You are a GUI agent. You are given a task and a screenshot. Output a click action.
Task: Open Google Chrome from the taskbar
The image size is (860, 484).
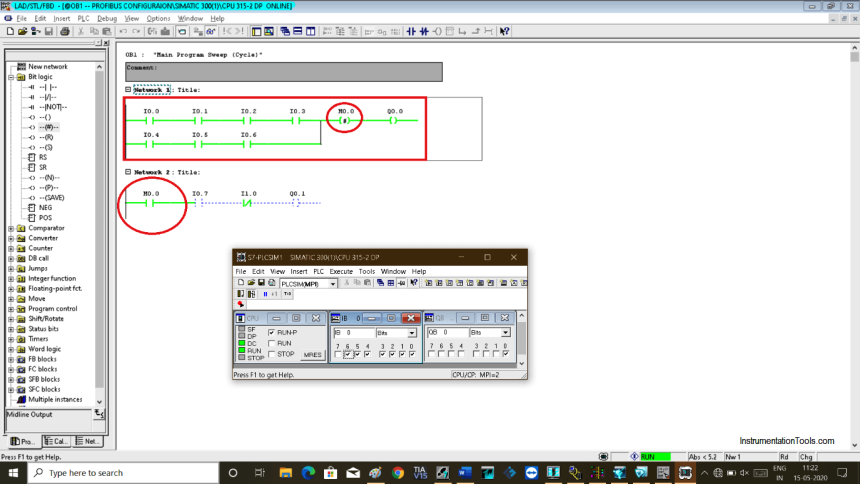(x=398, y=472)
